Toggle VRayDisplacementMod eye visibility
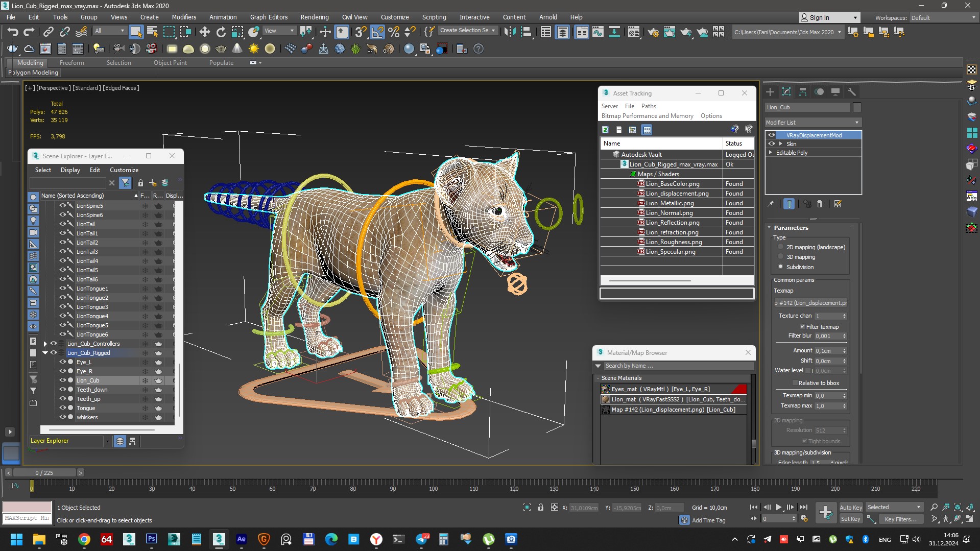The height and width of the screenshot is (551, 980). (772, 135)
